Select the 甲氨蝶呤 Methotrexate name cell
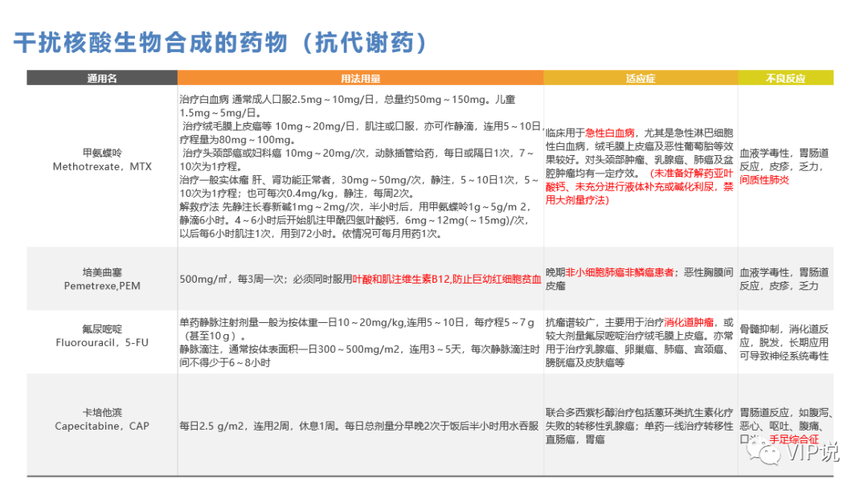 pos(102,159)
